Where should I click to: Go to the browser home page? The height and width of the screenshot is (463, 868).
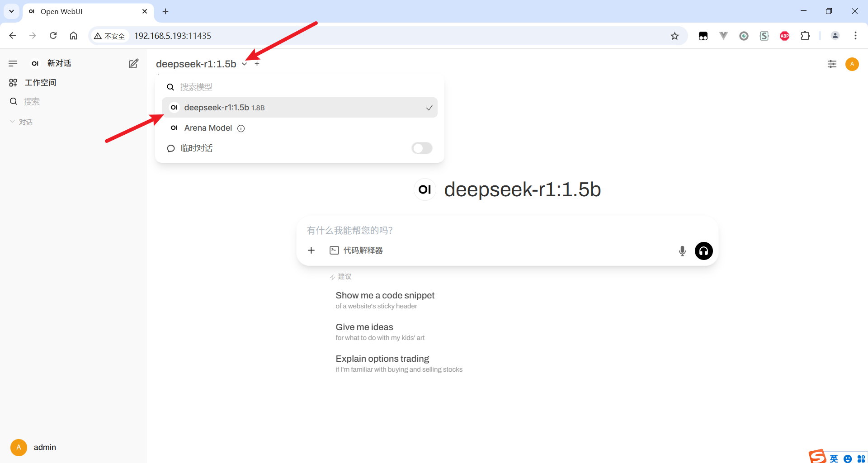[73, 36]
